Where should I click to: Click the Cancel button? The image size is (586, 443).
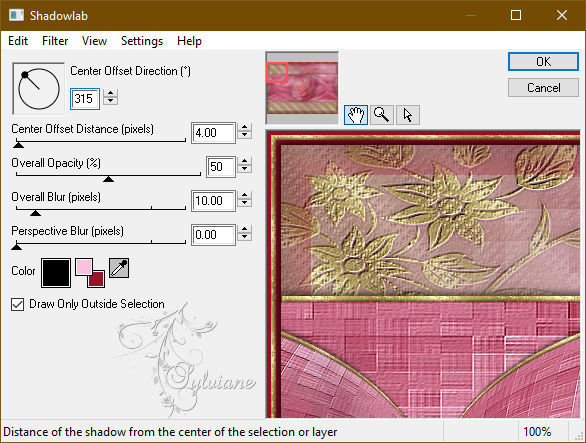(543, 88)
